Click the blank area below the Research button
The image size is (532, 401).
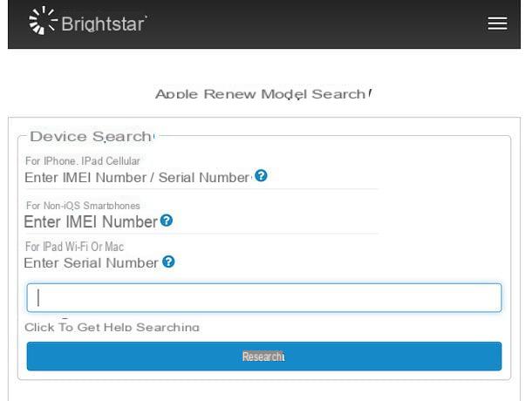264,391
